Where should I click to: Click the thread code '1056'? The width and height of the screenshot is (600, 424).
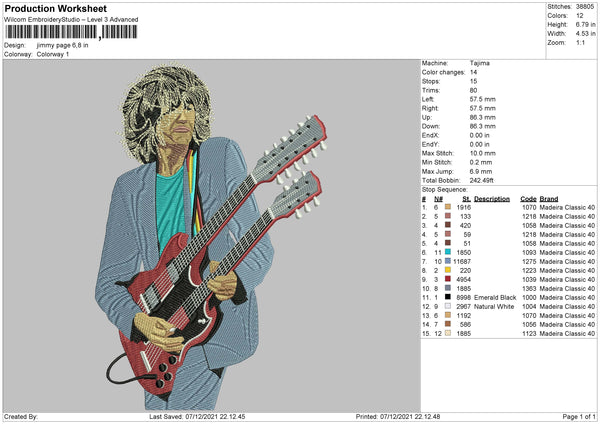click(529, 325)
